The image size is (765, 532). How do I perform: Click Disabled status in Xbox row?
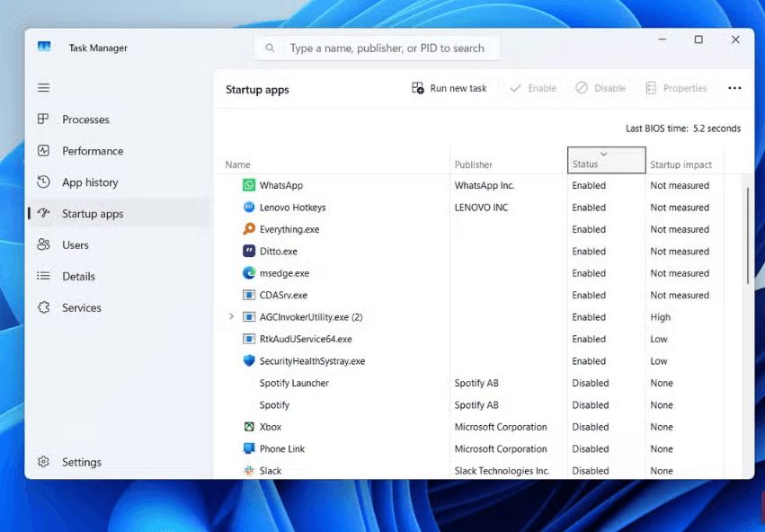coord(591,427)
